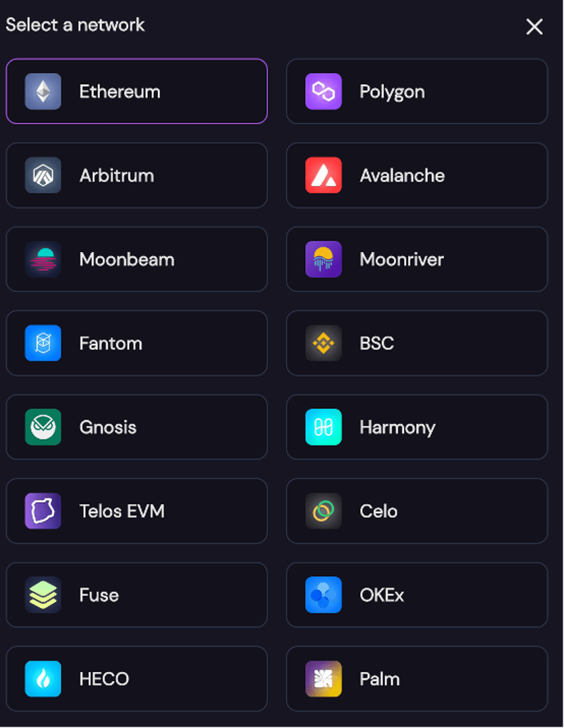Click the green Gnosis owl icon
The width and height of the screenshot is (564, 728).
[43, 427]
